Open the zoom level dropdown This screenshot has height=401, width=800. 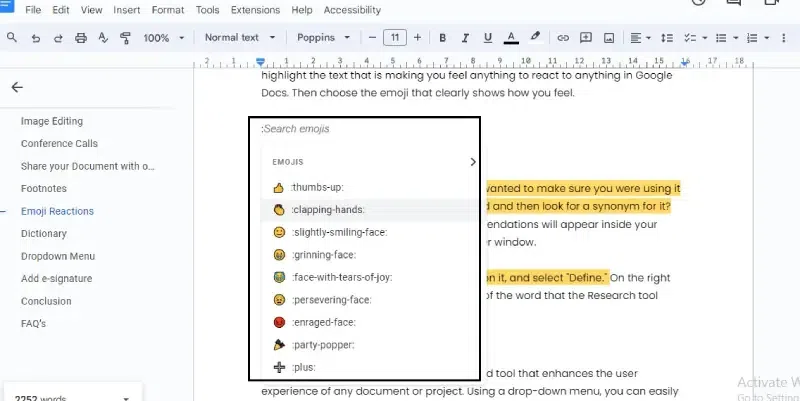point(164,38)
